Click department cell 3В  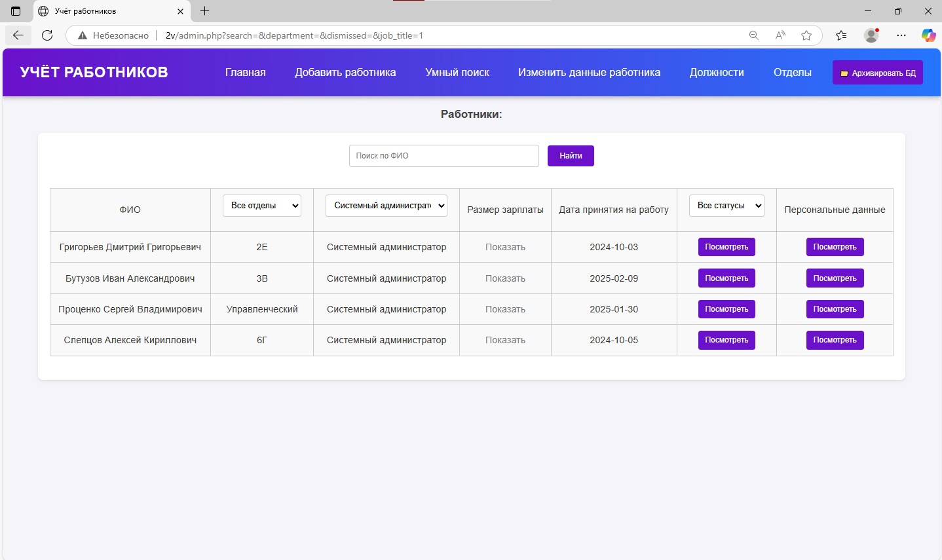click(x=262, y=278)
